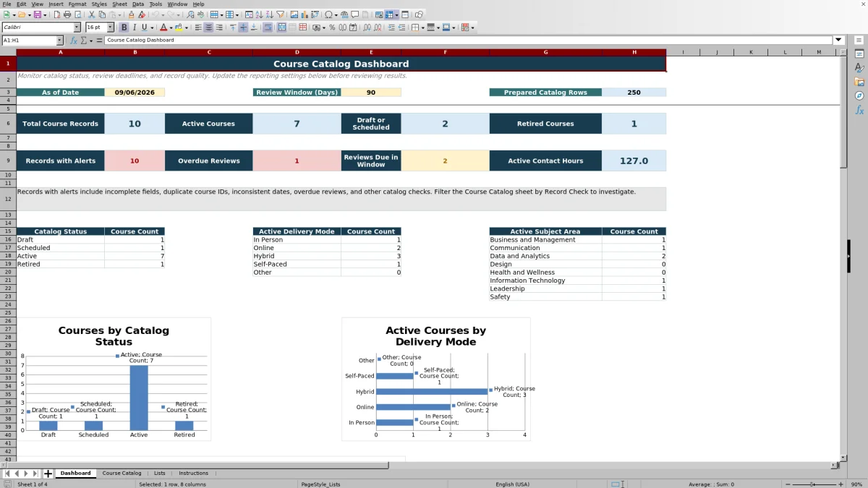The height and width of the screenshot is (488, 868).
Task: Click the zoom slider in status bar
Action: coord(813,484)
